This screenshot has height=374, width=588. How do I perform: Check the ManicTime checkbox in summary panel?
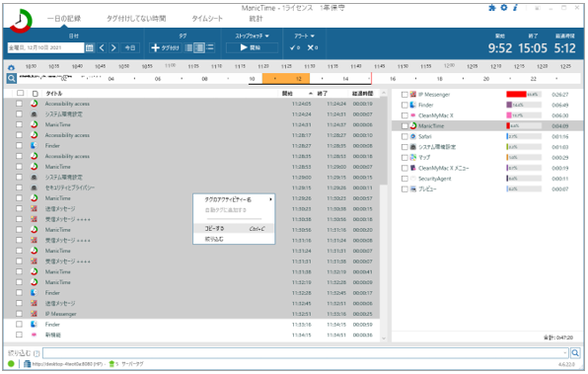pyautogui.click(x=404, y=126)
